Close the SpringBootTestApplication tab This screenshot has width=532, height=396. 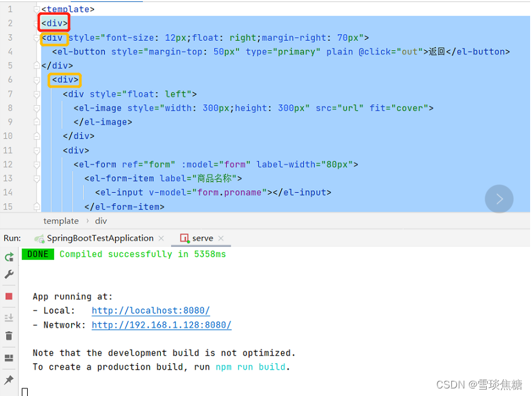(x=161, y=238)
